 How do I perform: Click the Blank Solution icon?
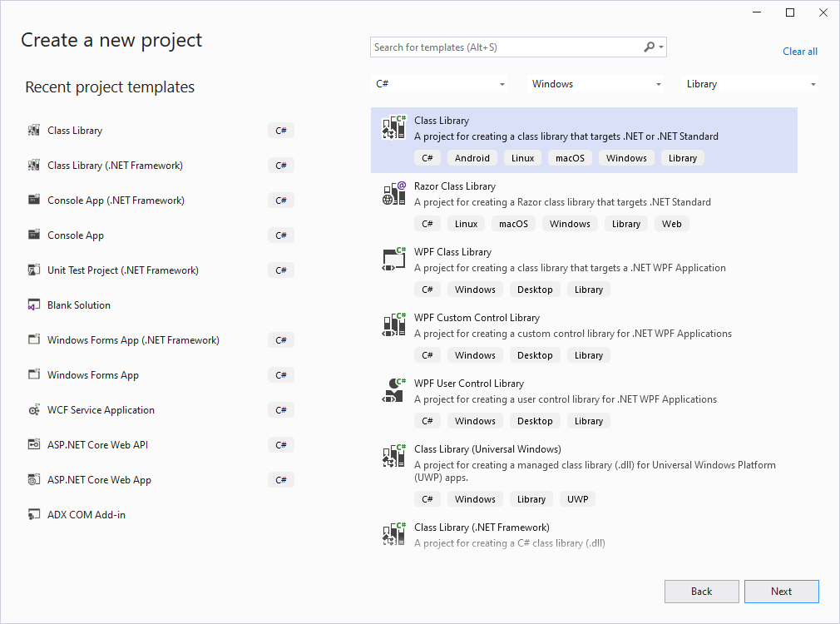(x=34, y=305)
